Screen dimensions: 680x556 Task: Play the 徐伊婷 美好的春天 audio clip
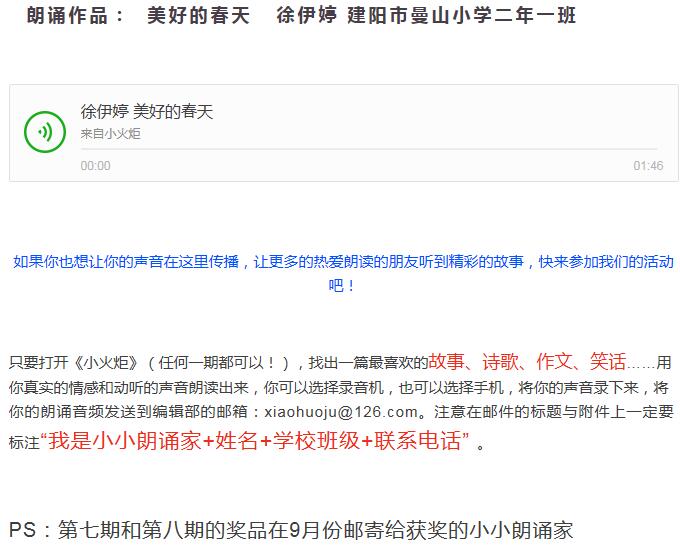pos(45,131)
